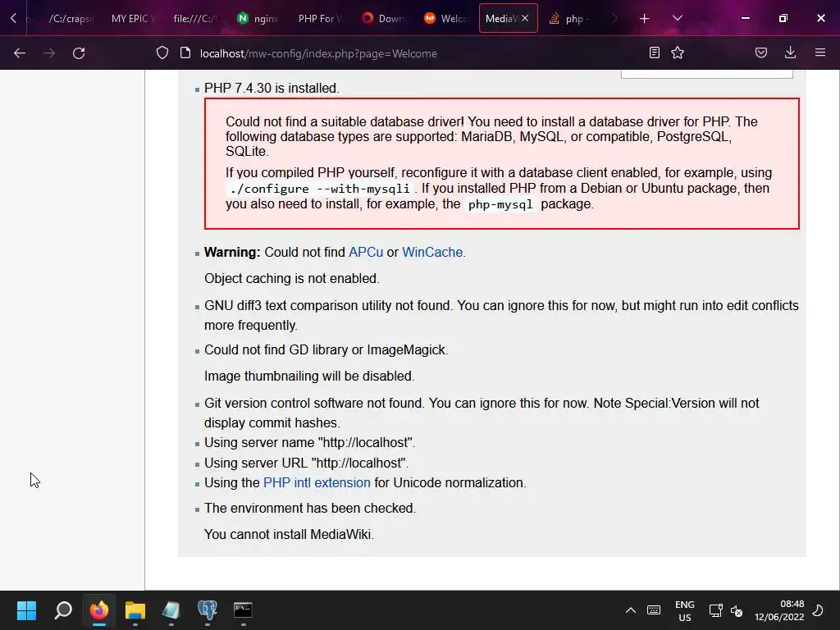Toggle reader view icon
The image size is (840, 630).
click(654, 52)
